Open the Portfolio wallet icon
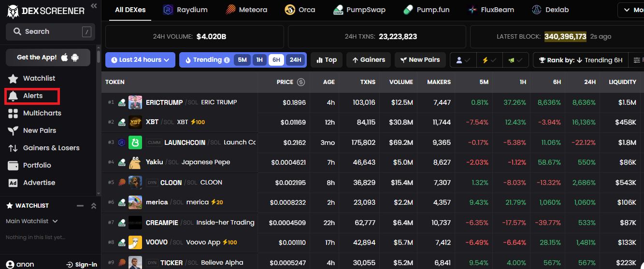The height and width of the screenshot is (269, 644). click(14, 165)
